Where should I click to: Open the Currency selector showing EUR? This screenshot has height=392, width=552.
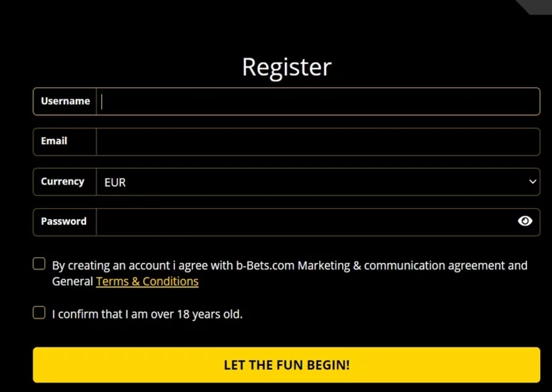click(318, 182)
